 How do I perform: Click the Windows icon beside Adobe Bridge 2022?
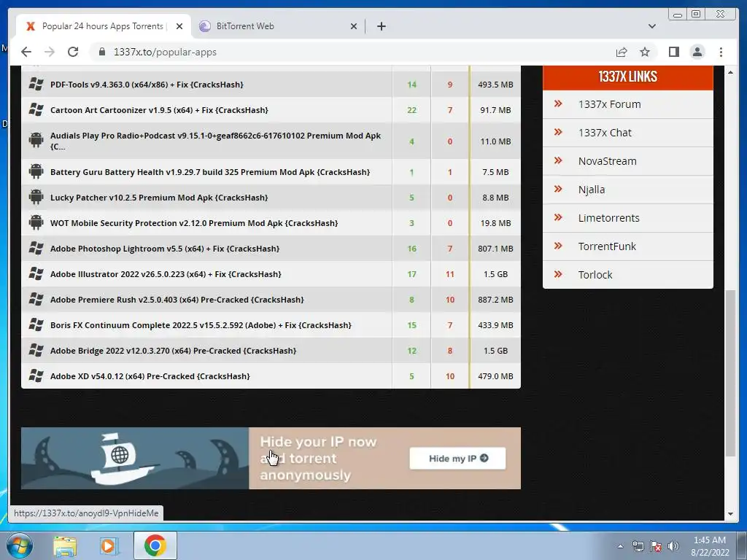tap(36, 351)
